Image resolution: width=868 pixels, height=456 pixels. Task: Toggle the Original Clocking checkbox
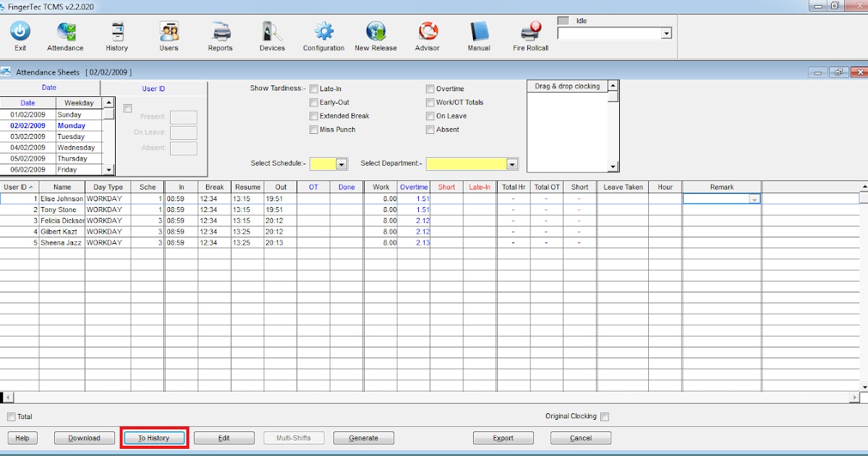click(x=605, y=416)
